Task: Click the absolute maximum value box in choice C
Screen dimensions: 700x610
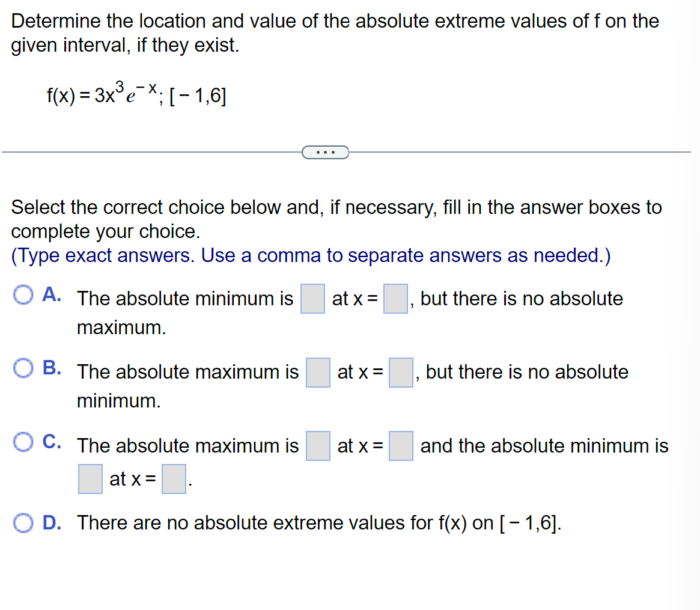Action: pos(318,445)
